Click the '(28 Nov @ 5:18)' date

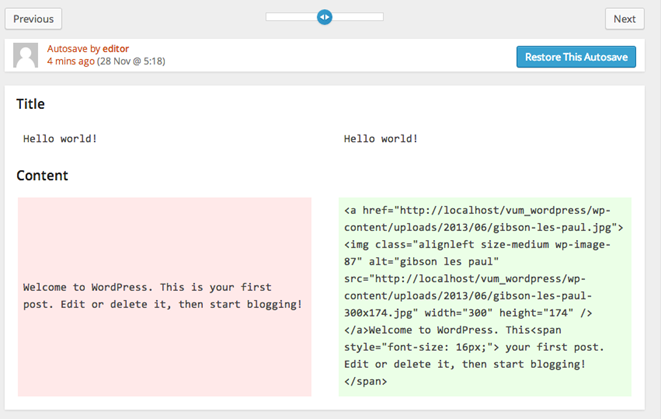tap(131, 62)
